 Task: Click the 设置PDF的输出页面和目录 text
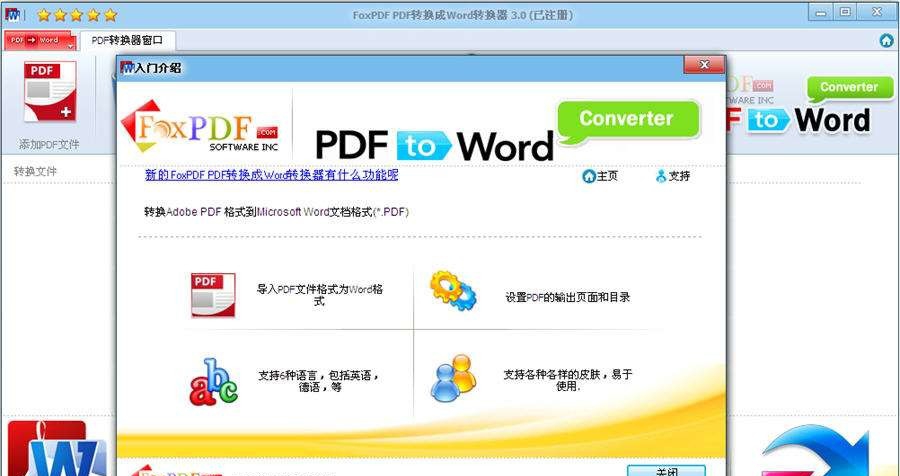coord(568,297)
